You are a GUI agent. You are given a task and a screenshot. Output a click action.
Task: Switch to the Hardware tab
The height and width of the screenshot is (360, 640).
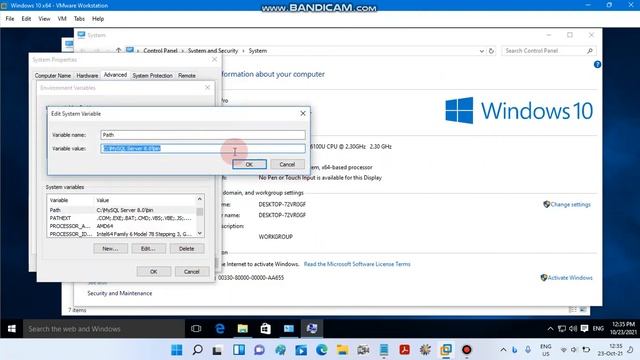click(x=87, y=76)
